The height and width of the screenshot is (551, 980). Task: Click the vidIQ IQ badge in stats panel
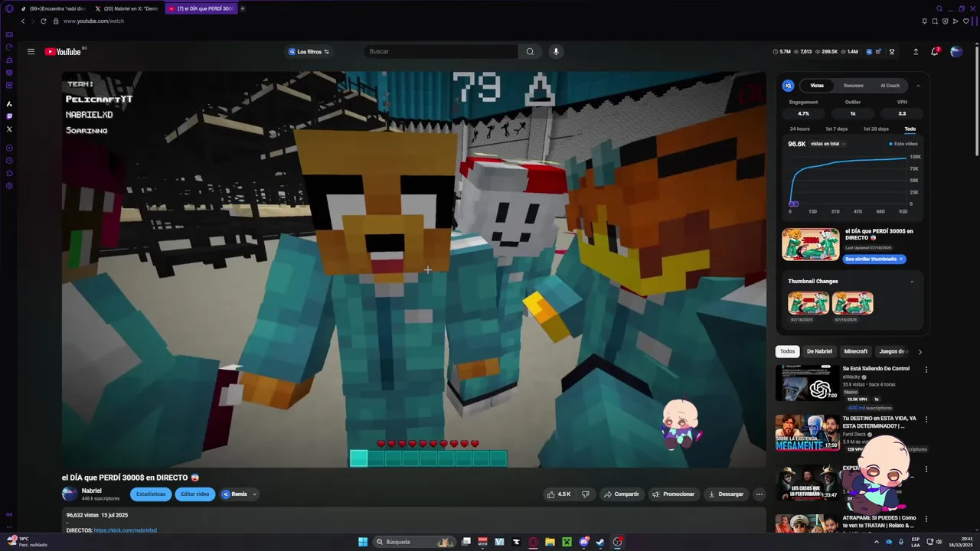789,86
